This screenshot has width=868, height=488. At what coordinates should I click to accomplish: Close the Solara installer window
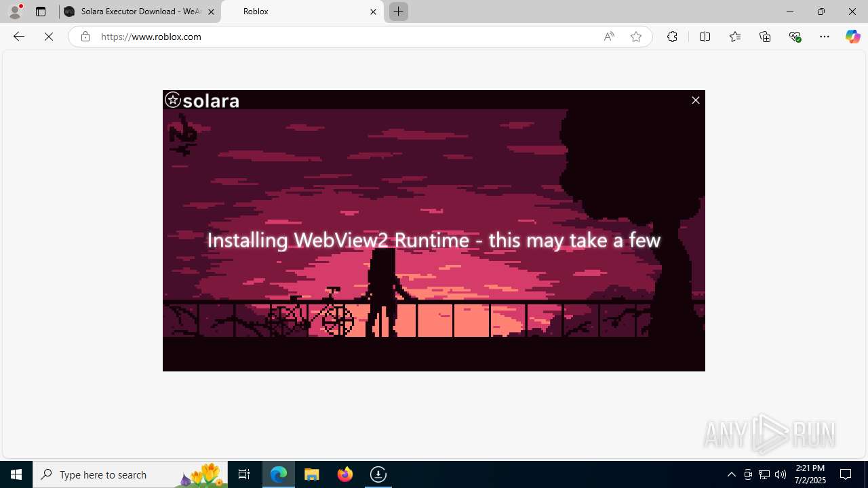(695, 100)
